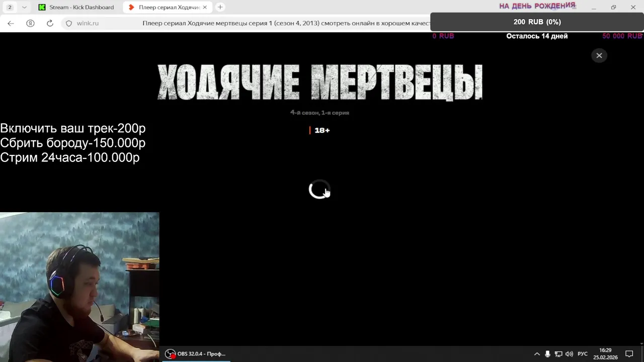Click the Wink favicon on the player tab

click(131, 7)
